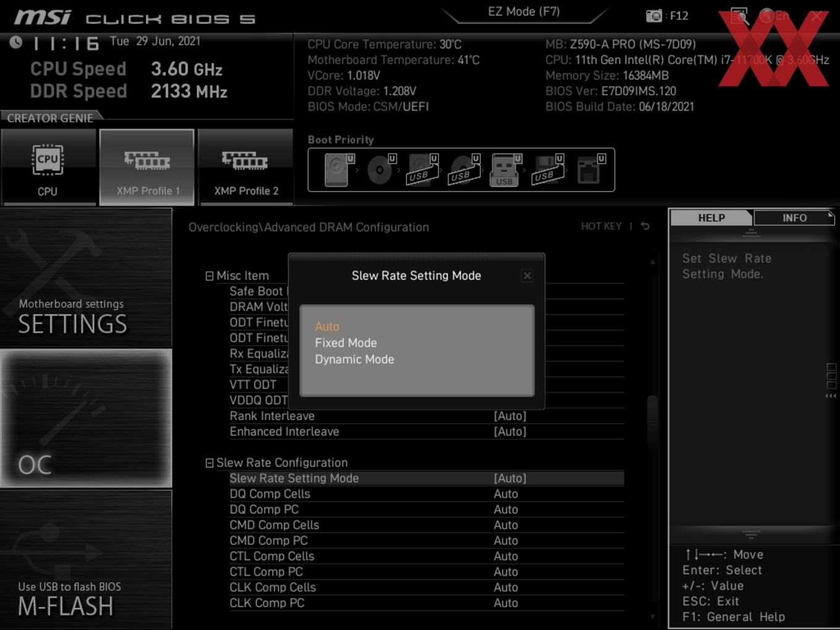840x630 pixels.
Task: Select the CLK Comp PC row
Action: (x=426, y=603)
